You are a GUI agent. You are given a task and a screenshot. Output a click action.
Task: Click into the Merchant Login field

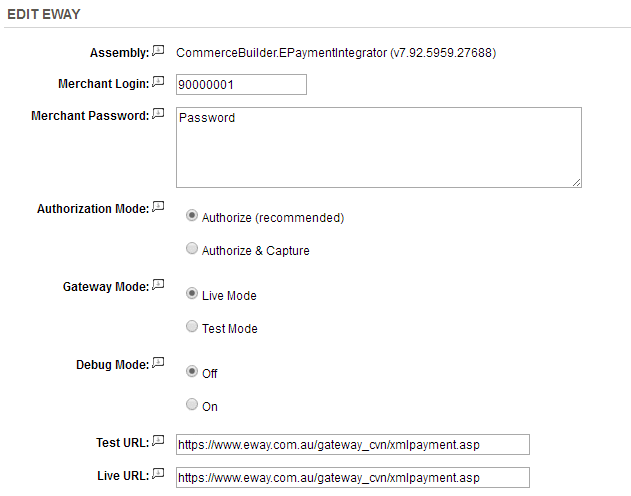pos(241,84)
